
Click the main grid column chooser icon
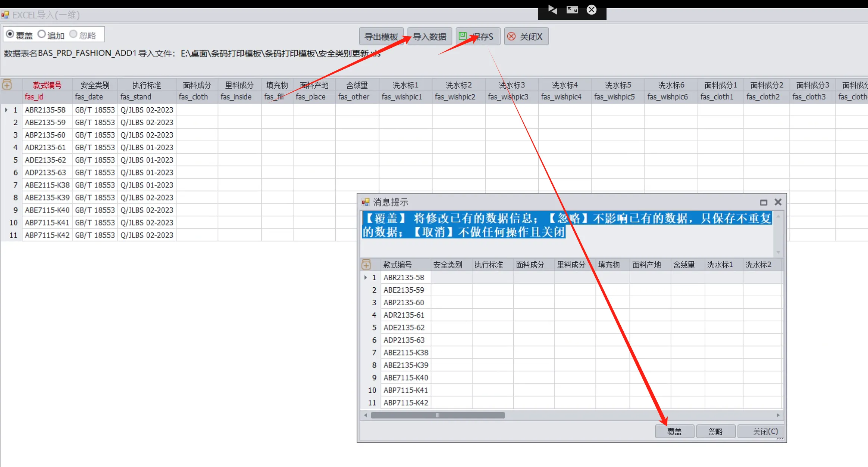coord(7,85)
